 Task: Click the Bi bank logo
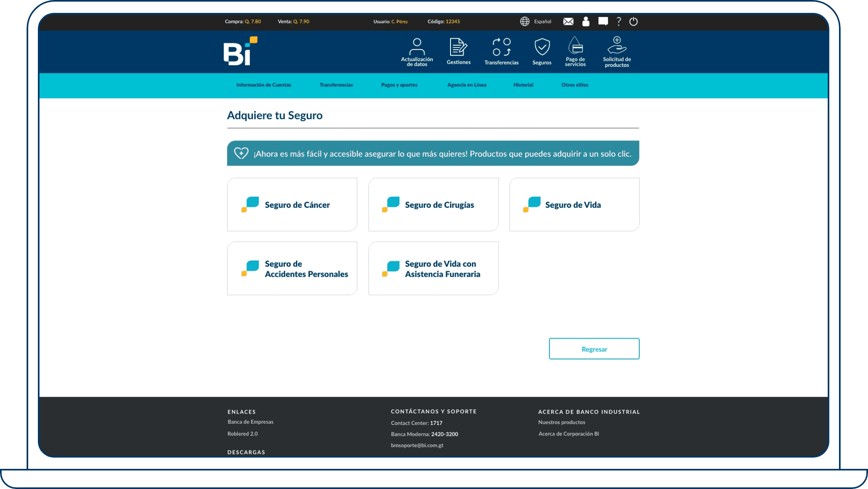tap(241, 51)
